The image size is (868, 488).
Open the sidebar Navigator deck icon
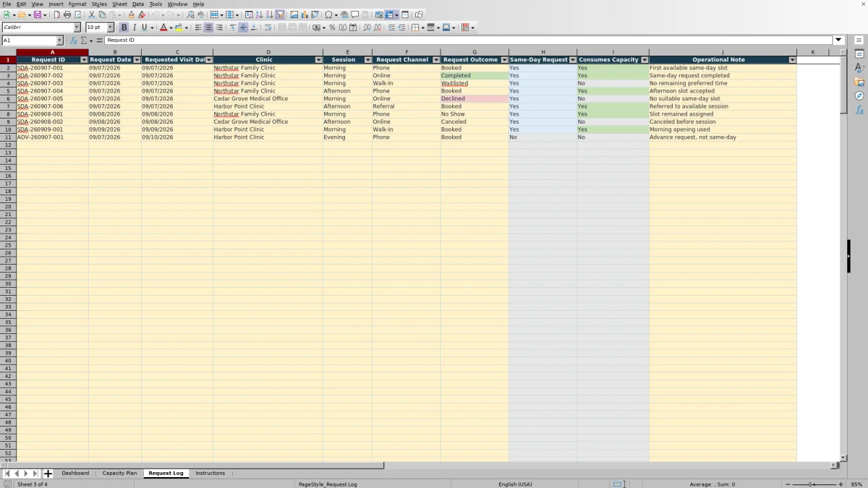[859, 95]
